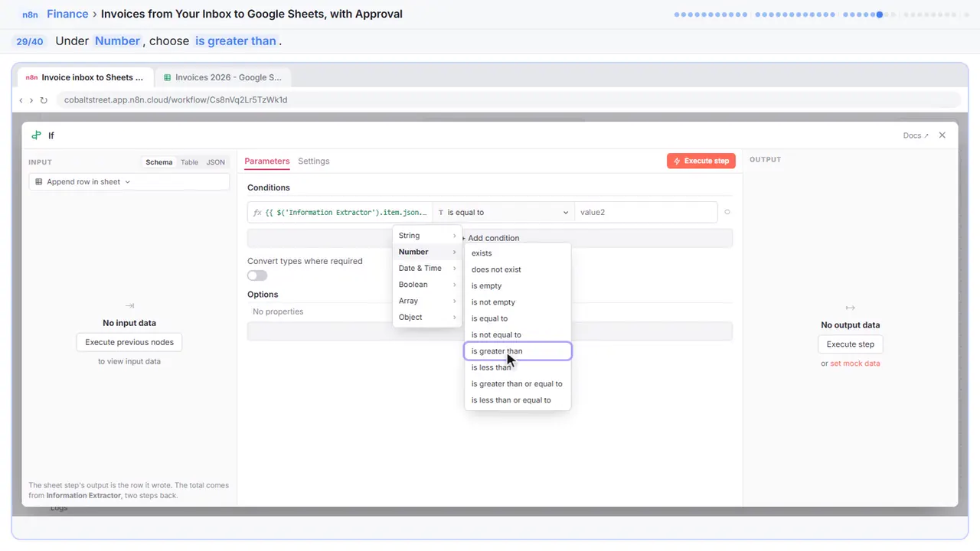Select the Invoice inbox to Sheets browser tab
This screenshot has height=551, width=980.
point(85,77)
